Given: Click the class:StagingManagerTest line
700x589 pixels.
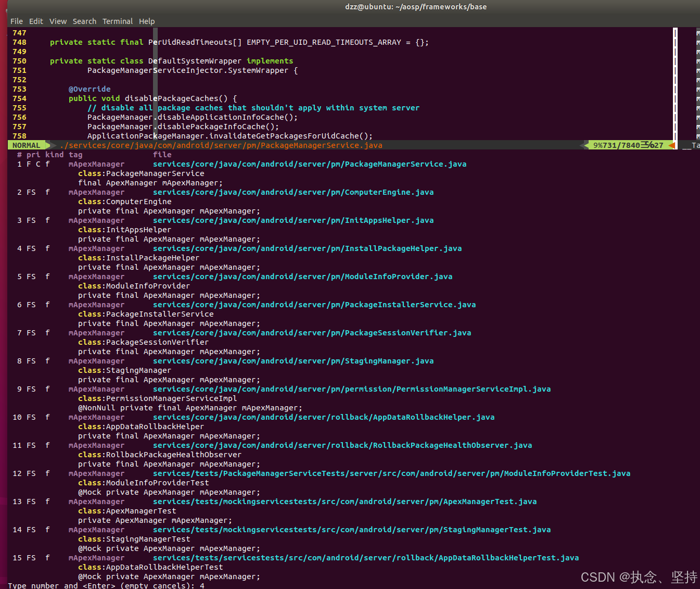Looking at the screenshot, I should (134, 539).
